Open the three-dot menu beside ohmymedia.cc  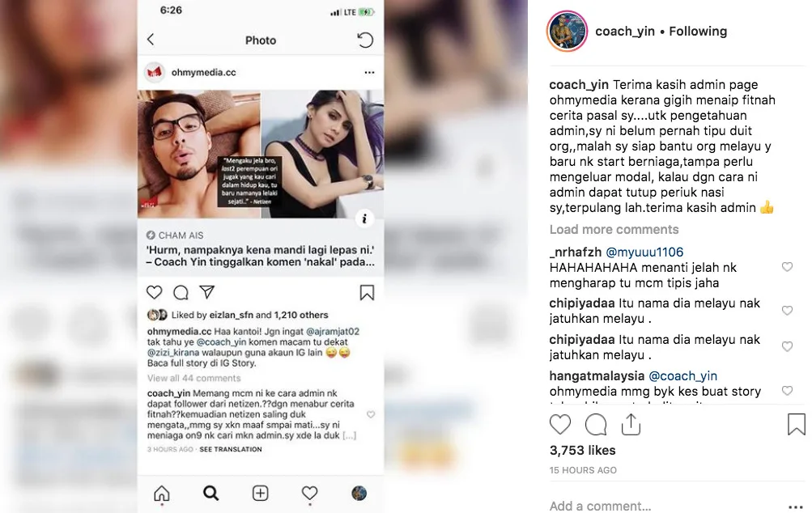[x=369, y=73]
